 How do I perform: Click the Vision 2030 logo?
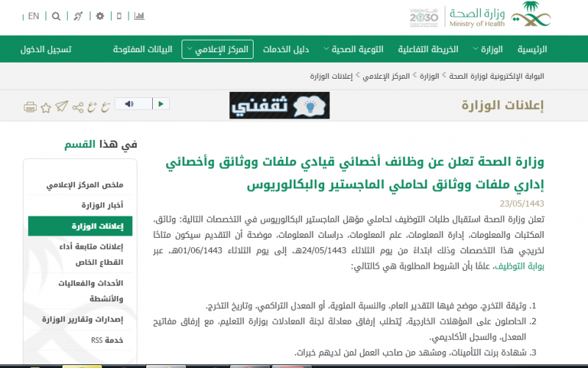click(424, 17)
